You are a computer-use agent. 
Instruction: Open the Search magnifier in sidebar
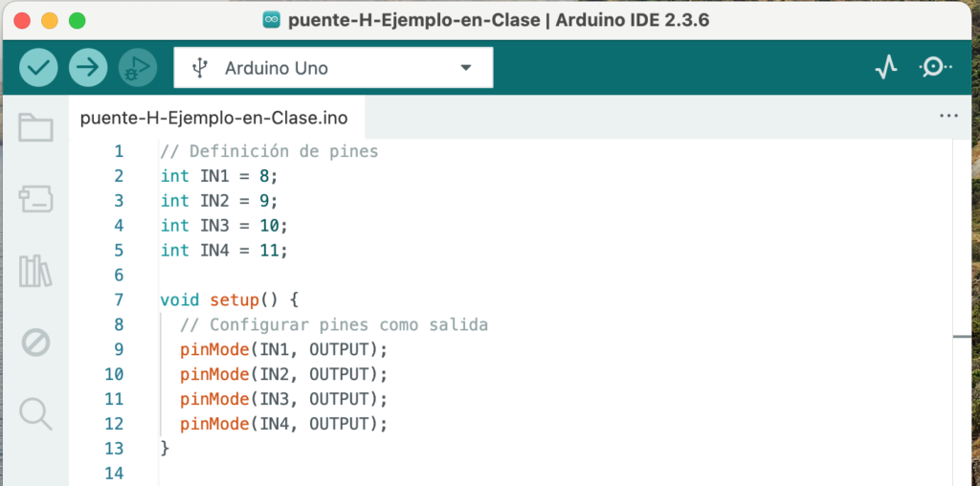pos(35,414)
